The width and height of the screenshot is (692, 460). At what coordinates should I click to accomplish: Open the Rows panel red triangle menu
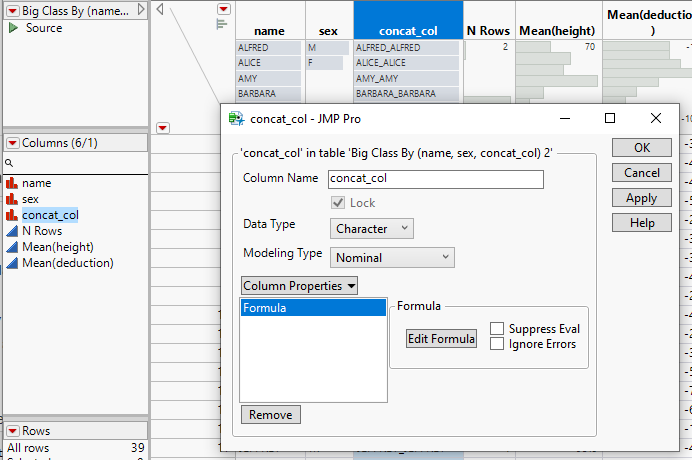(x=13, y=430)
